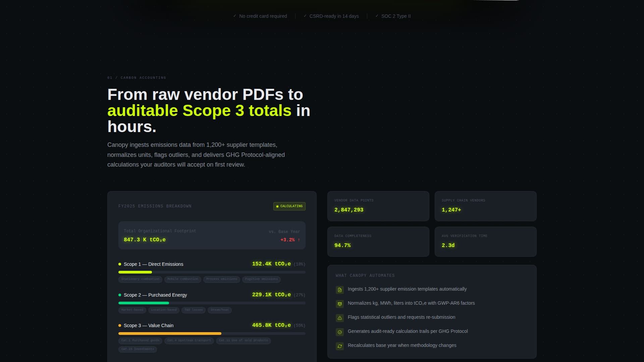Image resolution: width=644 pixels, height=362 pixels.
Task: Click the "2,847,293" vendor data points value
Action: click(349, 210)
